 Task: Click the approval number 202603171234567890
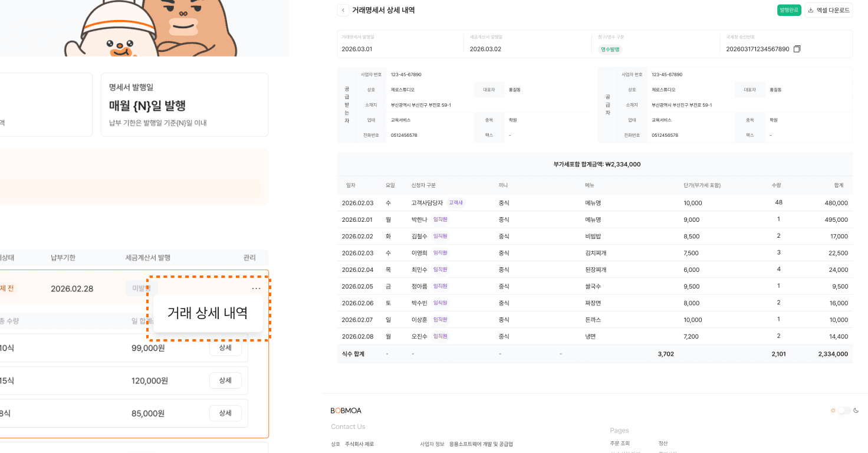tap(758, 49)
